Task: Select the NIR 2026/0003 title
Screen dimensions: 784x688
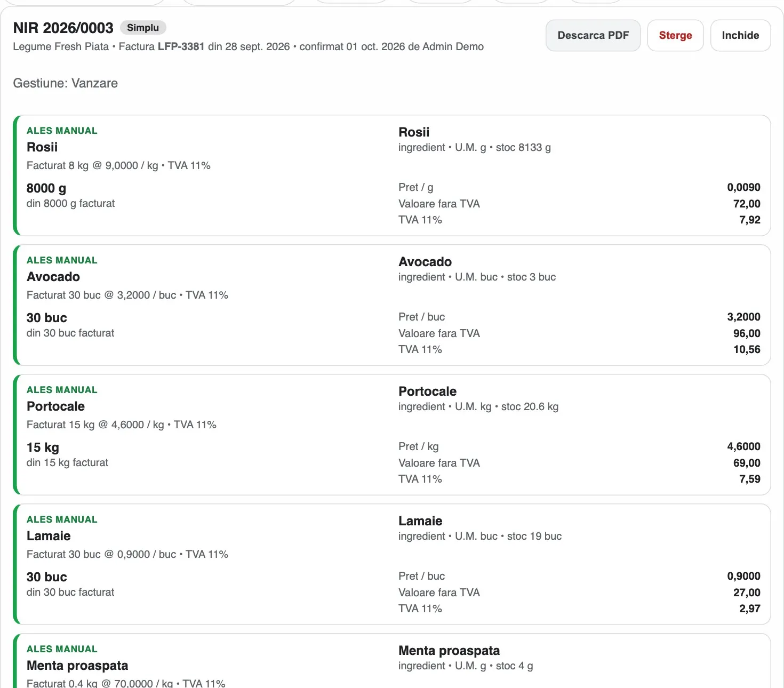Action: (63, 28)
